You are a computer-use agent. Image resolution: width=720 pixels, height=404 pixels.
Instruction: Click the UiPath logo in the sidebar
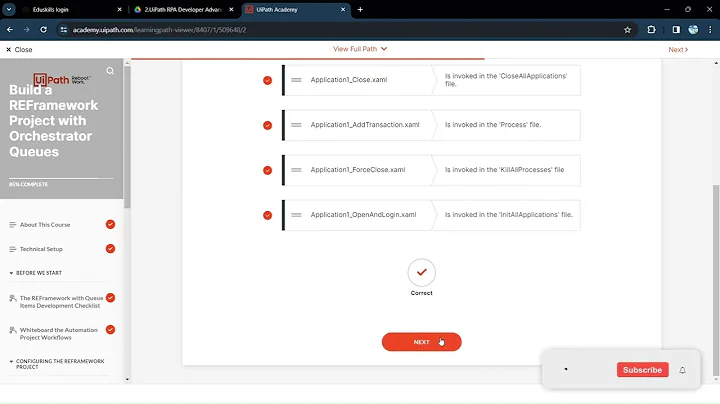62,79
